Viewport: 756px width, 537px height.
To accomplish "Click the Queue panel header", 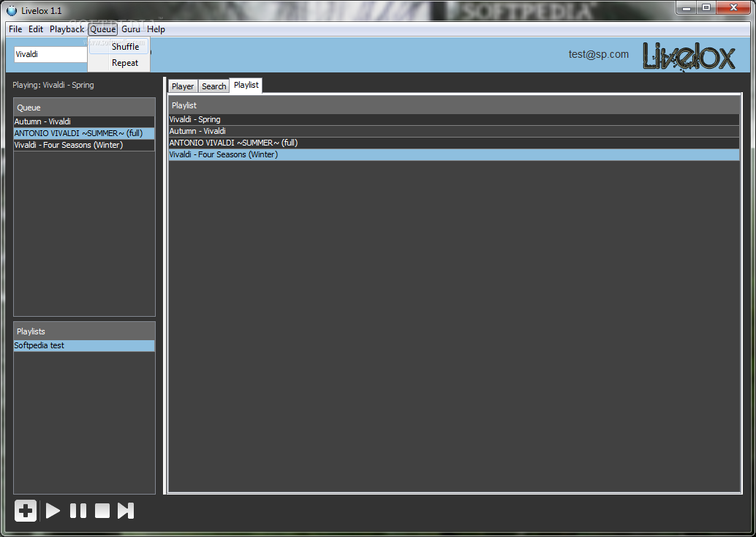I will pos(84,107).
